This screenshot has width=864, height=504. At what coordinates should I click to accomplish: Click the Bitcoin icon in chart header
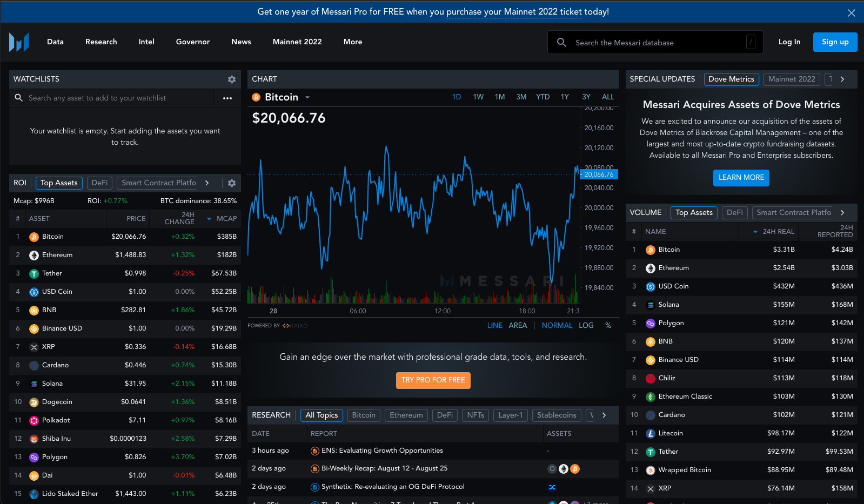(x=257, y=97)
